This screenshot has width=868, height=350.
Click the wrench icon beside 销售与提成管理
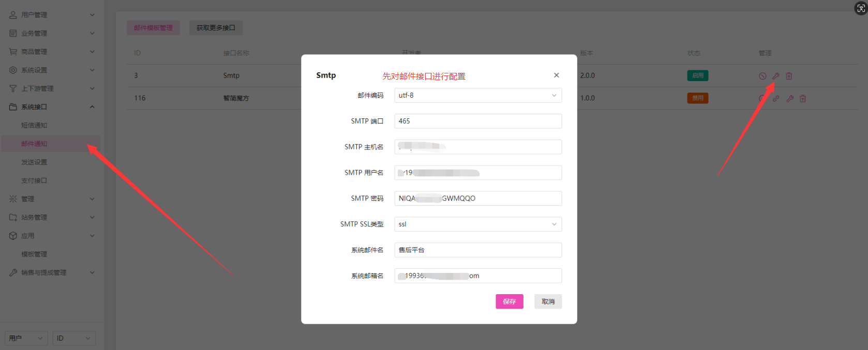(x=13, y=272)
